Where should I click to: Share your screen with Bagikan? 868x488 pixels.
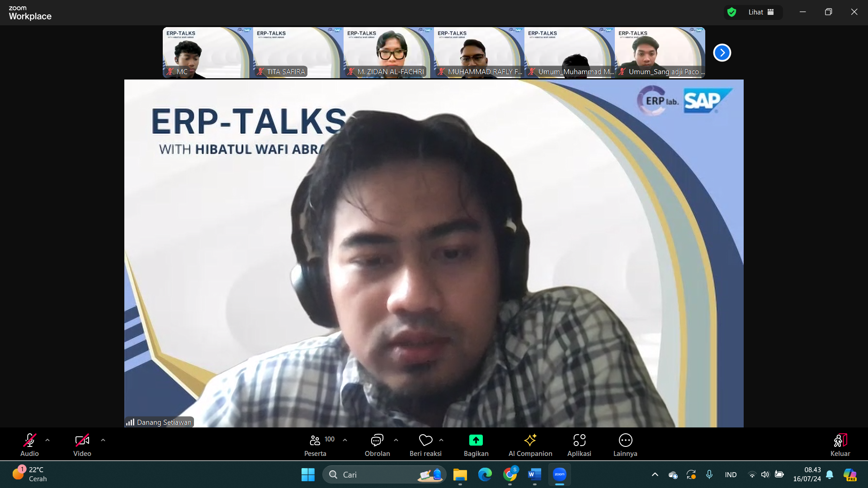[x=476, y=444]
